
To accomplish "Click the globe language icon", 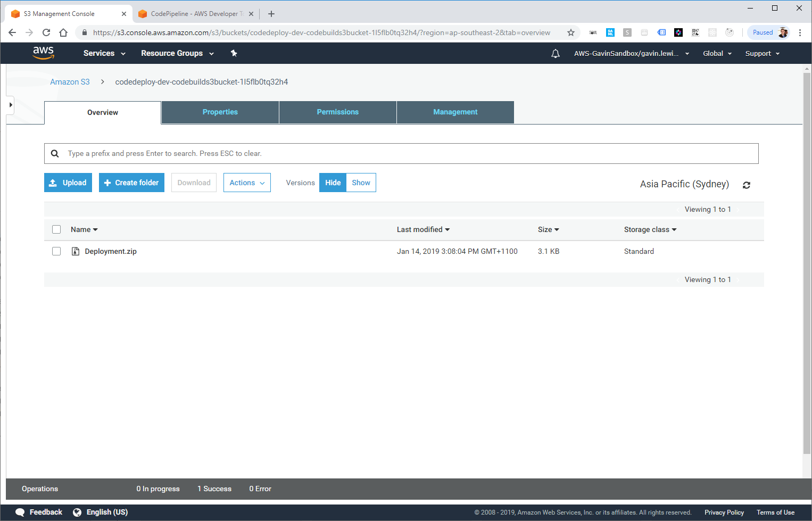I will click(x=77, y=512).
